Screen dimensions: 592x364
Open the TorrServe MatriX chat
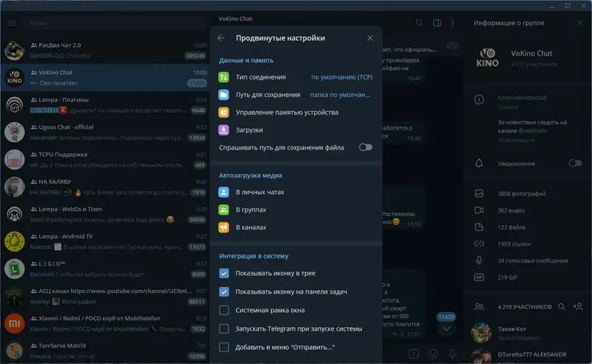[x=105, y=351]
